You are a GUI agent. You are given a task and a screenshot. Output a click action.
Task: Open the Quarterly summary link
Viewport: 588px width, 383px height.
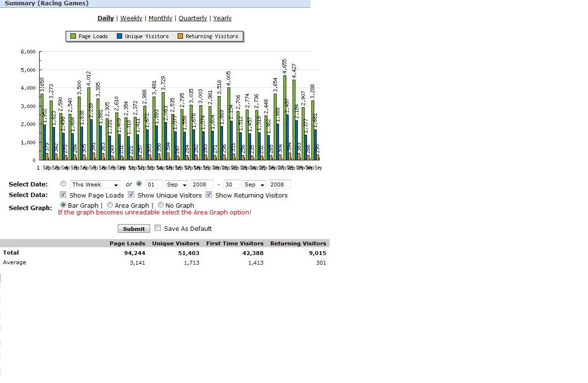193,18
